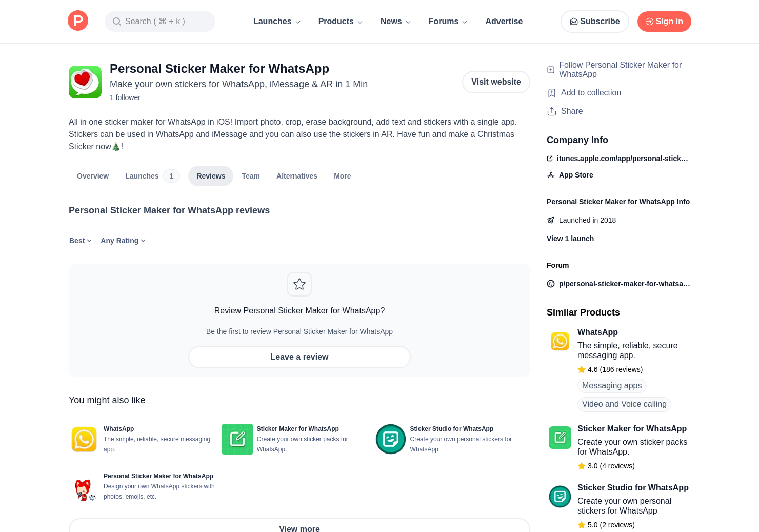Click the star icon next to 3.0 (4 reviews)
The height and width of the screenshot is (532, 759).
582,466
